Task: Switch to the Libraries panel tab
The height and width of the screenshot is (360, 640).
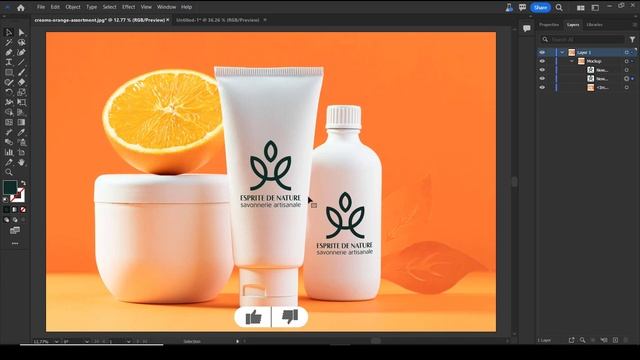Action: pos(594,25)
